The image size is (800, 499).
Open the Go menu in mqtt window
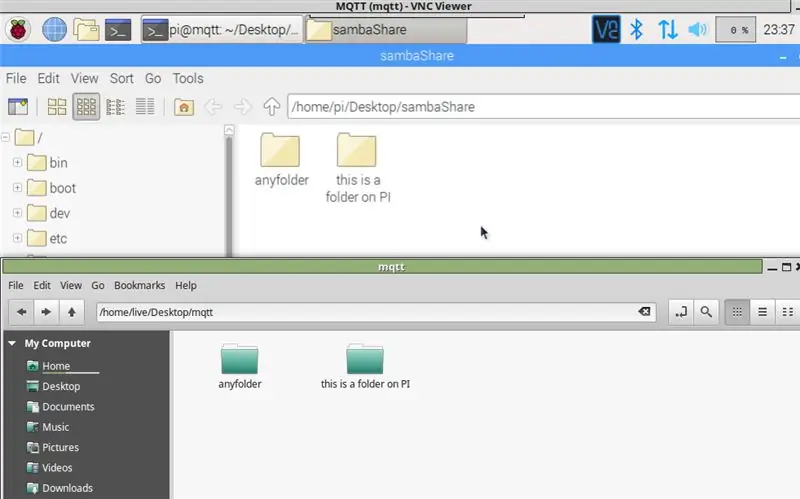click(98, 285)
